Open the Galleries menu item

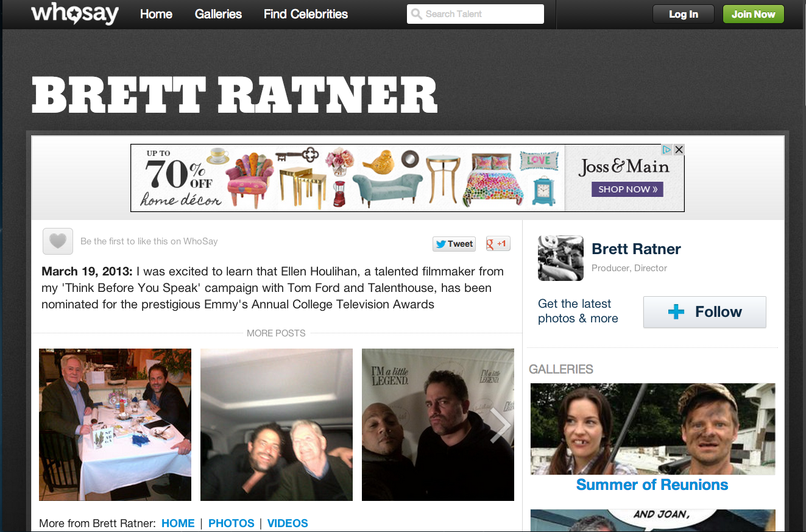pos(218,14)
